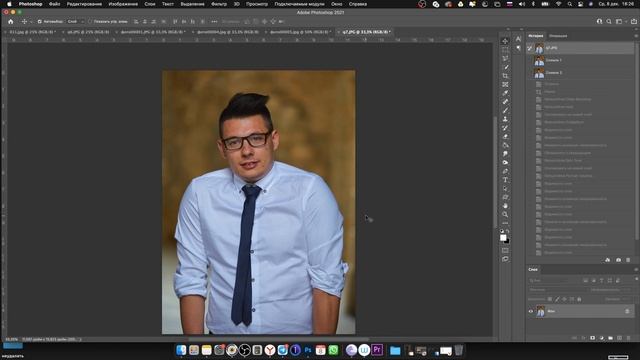Select the Healing Brush tool
This screenshot has height=360, width=640.
[505, 102]
